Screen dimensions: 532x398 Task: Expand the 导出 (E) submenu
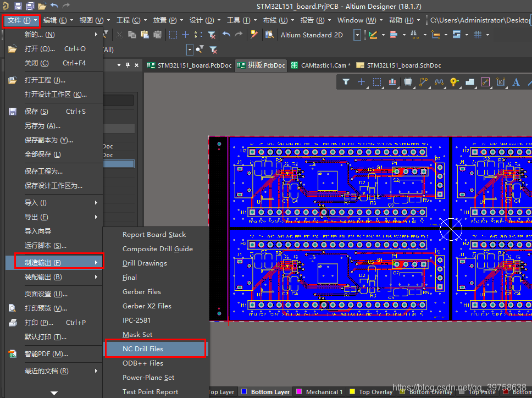click(96, 217)
